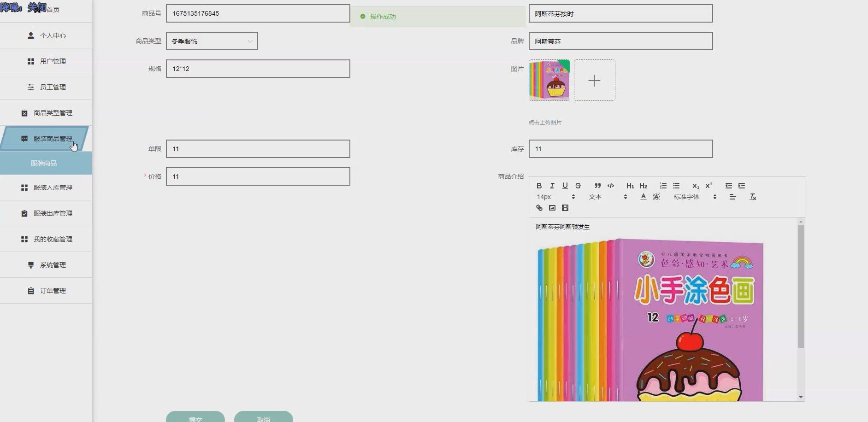This screenshot has height=422, width=868.
Task: Focus the product name field 阿斯蒂芬按时
Action: (x=620, y=13)
